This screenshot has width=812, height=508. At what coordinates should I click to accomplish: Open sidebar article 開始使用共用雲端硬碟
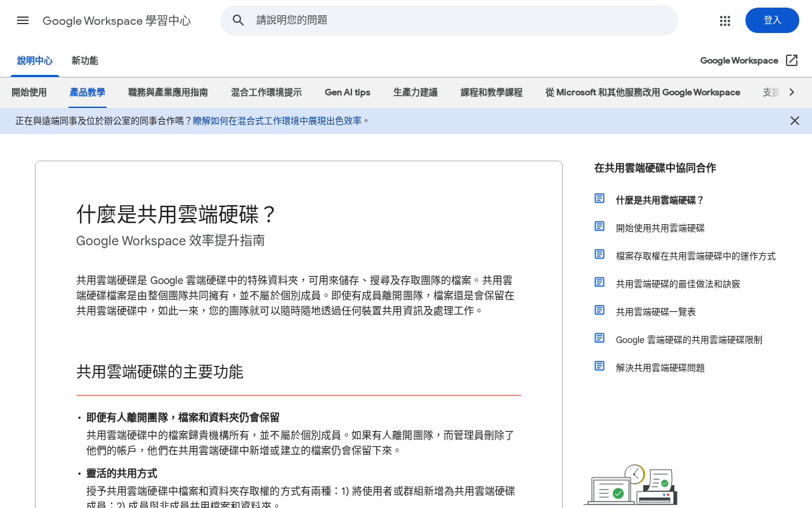click(x=660, y=228)
